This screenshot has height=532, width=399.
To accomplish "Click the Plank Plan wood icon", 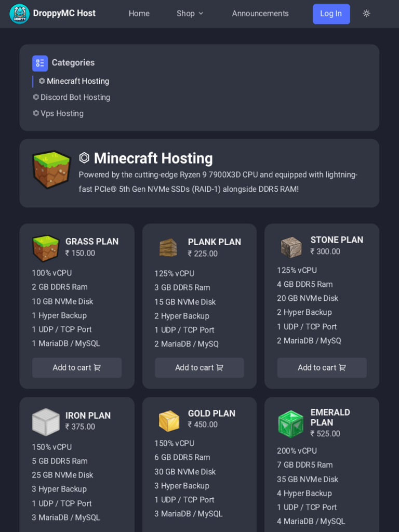I will (168, 248).
